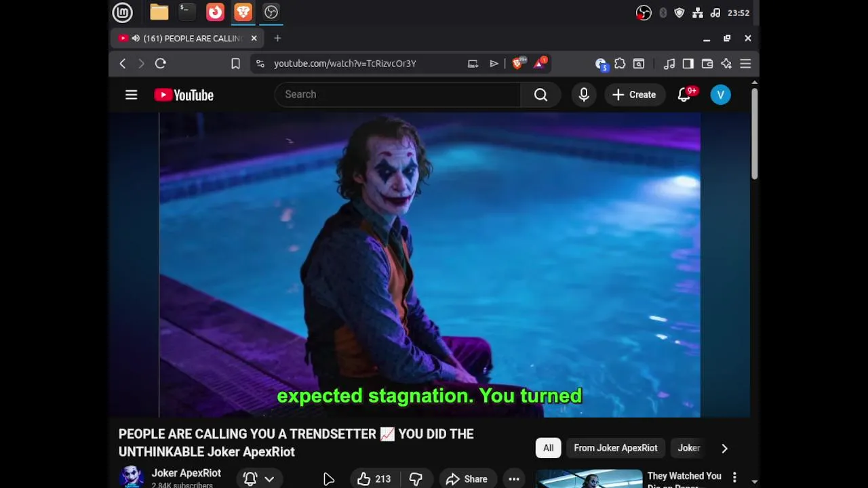This screenshot has height=488, width=868.
Task: Open OBS Studio from the panel
Action: click(271, 12)
